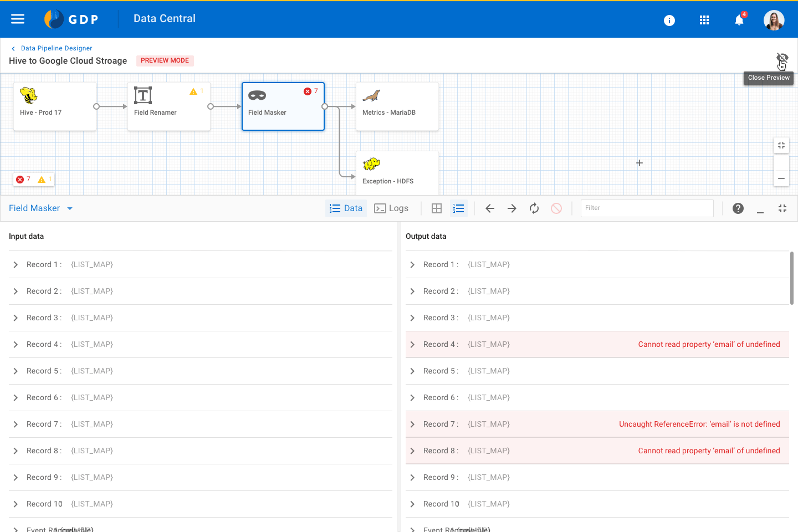This screenshot has width=798, height=532.
Task: Click the info icon in header
Action: point(669,21)
